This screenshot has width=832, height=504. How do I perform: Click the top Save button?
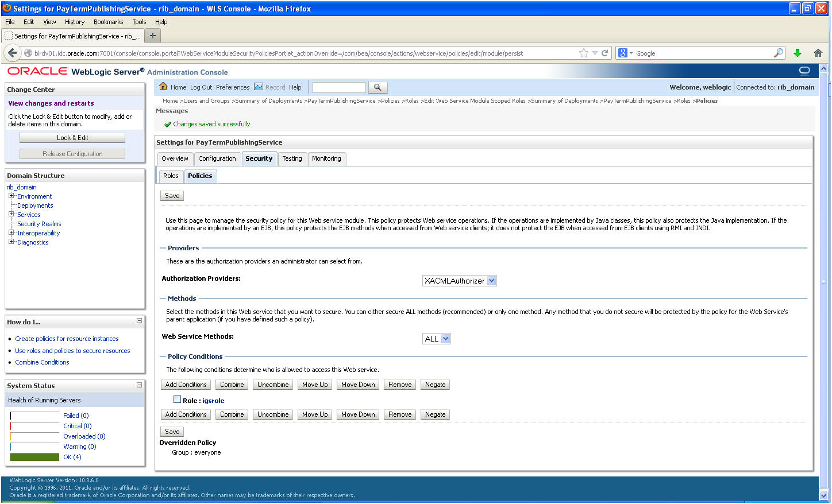(172, 196)
